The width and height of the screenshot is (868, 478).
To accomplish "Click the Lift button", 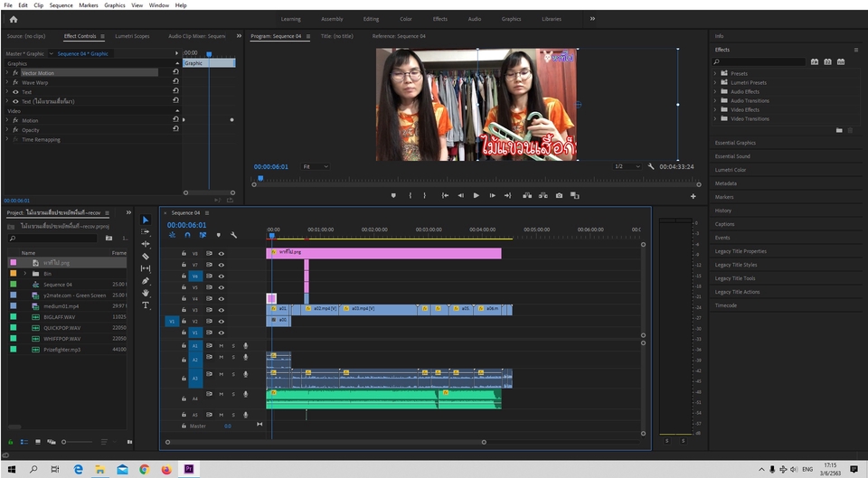I will pyautogui.click(x=527, y=195).
